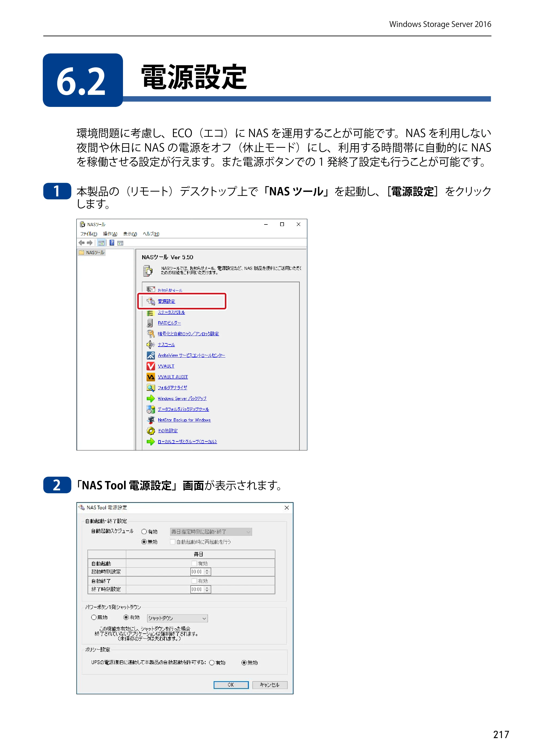
Task: Check 有効 in the 自動終了 row
Action: pos(194,581)
